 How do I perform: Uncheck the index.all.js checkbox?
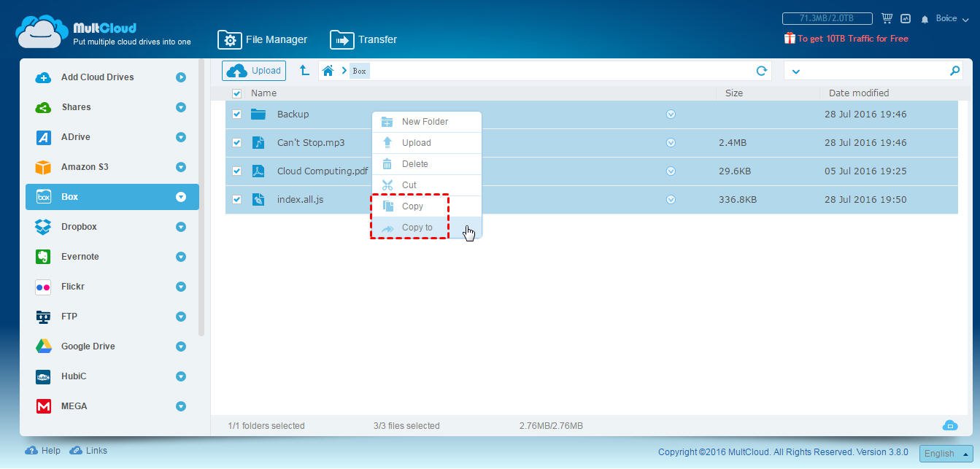point(236,199)
